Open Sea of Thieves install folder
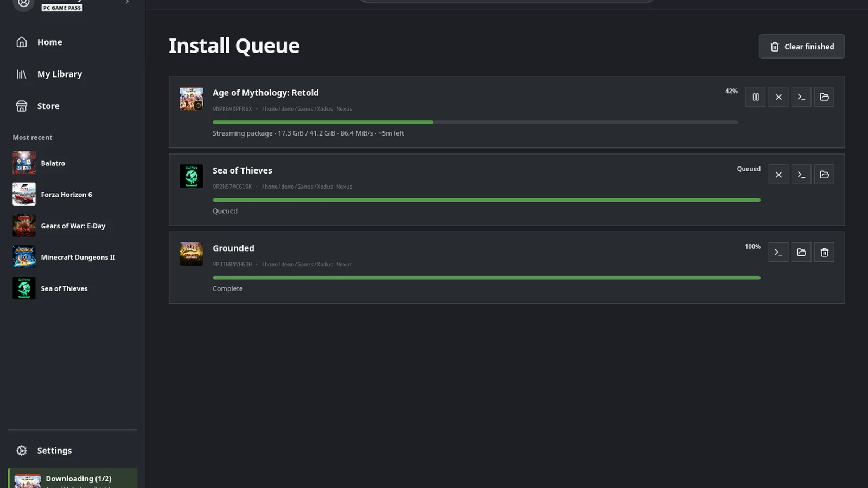This screenshot has height=488, width=868. click(x=824, y=175)
